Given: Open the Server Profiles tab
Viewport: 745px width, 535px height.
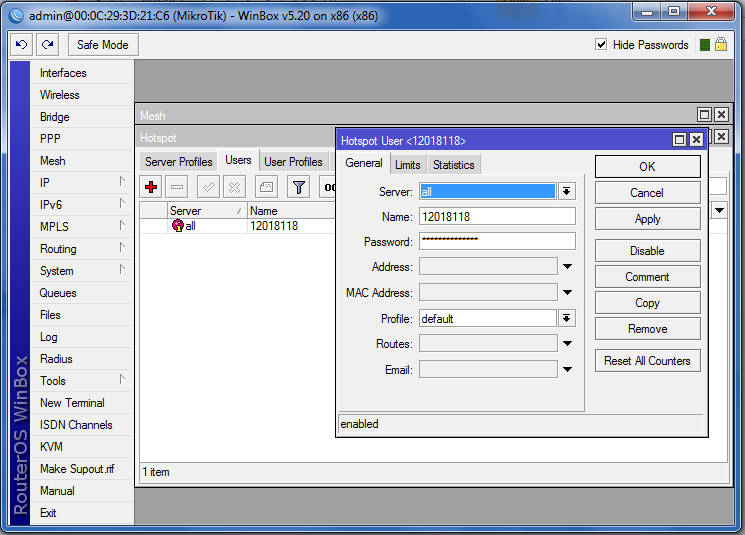Looking at the screenshot, I should click(x=179, y=162).
